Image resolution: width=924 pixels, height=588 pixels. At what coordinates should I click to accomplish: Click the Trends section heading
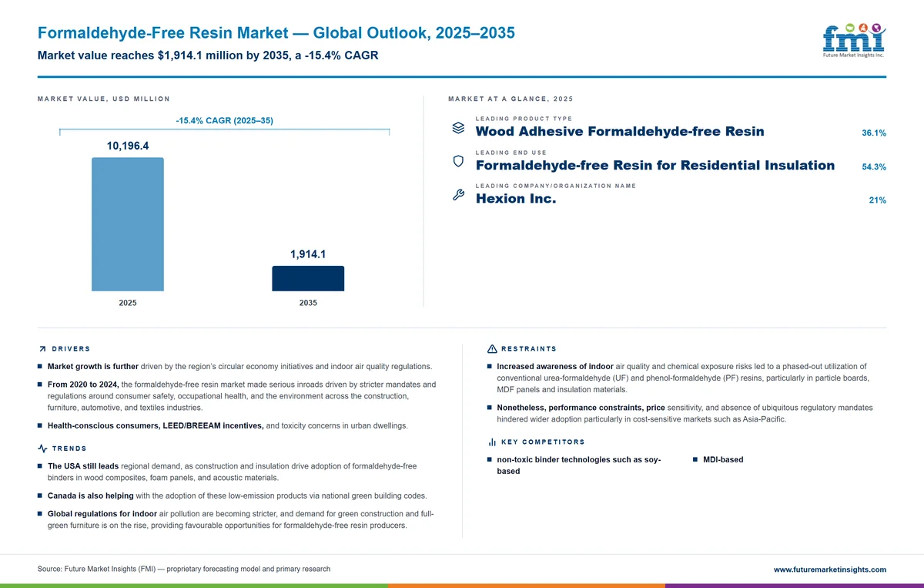click(69, 449)
